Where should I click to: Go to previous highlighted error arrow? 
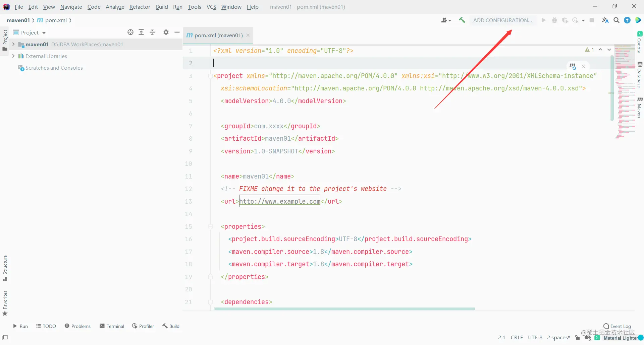(x=600, y=50)
